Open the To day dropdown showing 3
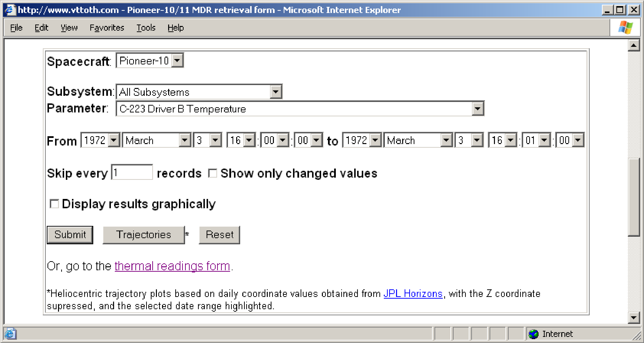Image resolution: width=644 pixels, height=343 pixels. coord(469,140)
